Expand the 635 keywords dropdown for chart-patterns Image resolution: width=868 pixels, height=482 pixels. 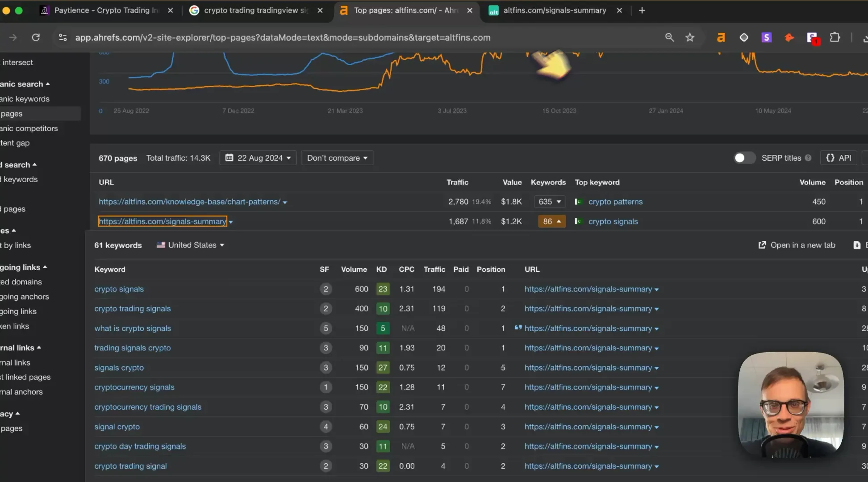(550, 202)
